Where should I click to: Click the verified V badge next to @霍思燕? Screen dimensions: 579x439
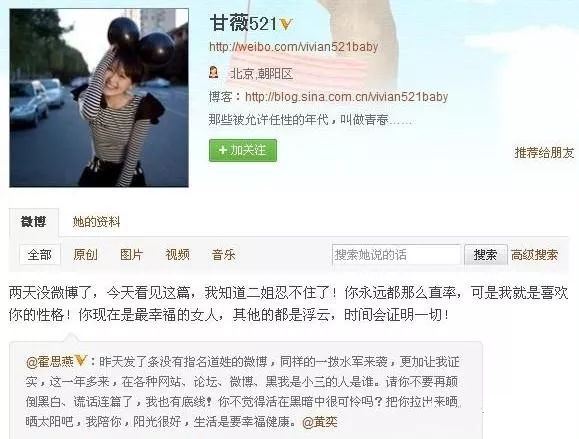coord(80,360)
